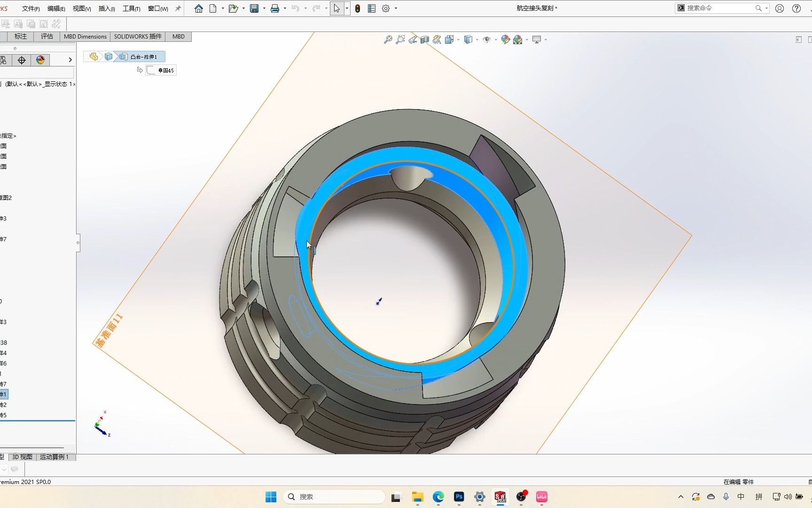Check the 草图45 selection checkbox
Viewport: 812px width, 508px height.
coord(151,70)
